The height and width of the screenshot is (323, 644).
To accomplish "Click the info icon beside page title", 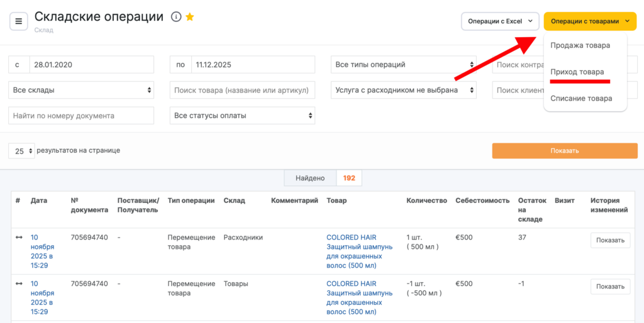I will pyautogui.click(x=176, y=17).
